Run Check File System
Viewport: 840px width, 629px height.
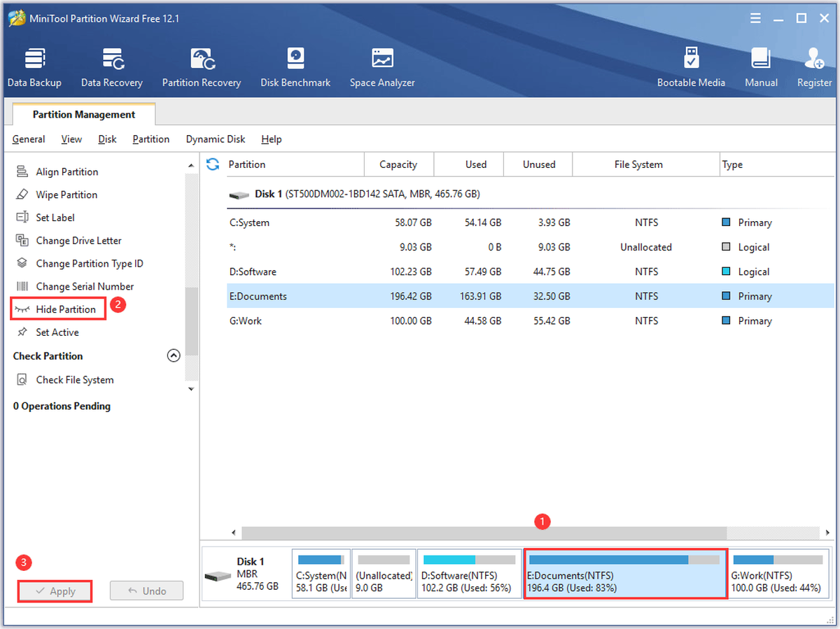[x=74, y=380]
